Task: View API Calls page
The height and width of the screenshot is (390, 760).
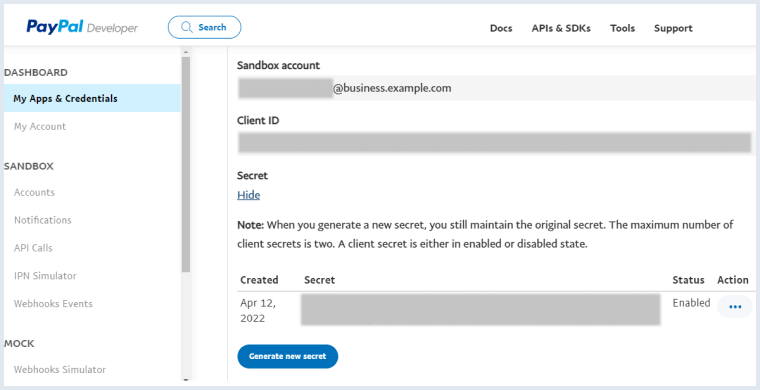Action: pos(33,248)
